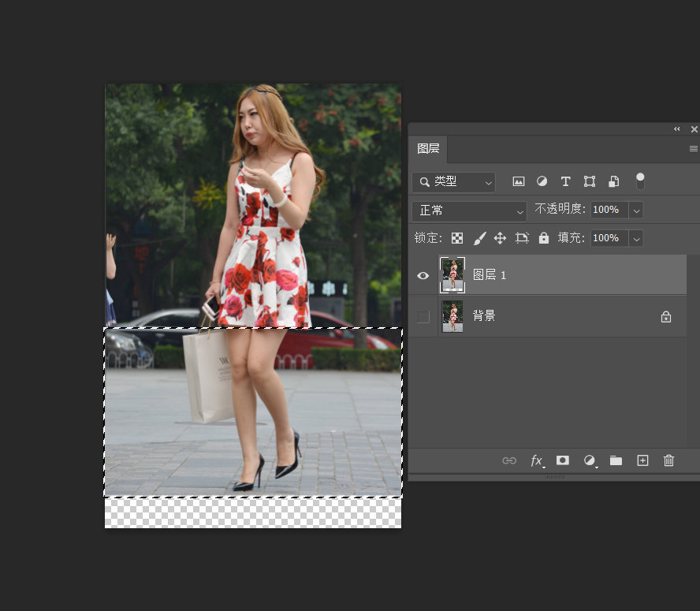Click the smart object filter icon

pos(613,181)
